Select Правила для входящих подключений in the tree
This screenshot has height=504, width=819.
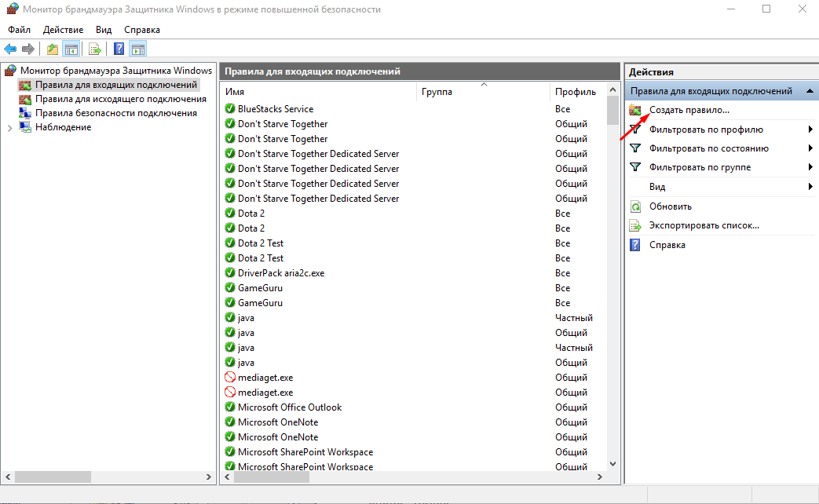point(116,85)
